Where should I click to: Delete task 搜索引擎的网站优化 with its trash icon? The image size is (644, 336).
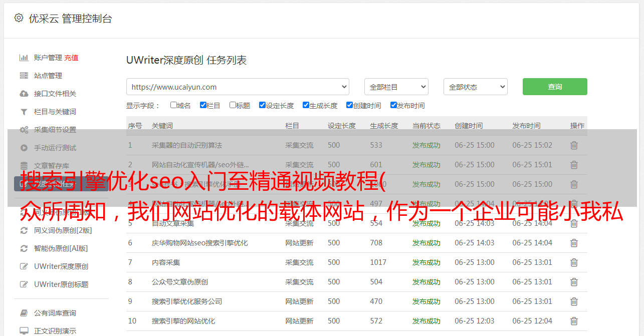pos(574,321)
